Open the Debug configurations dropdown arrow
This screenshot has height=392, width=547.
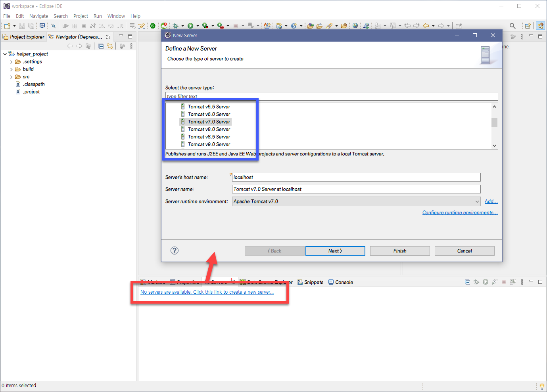(x=183, y=26)
